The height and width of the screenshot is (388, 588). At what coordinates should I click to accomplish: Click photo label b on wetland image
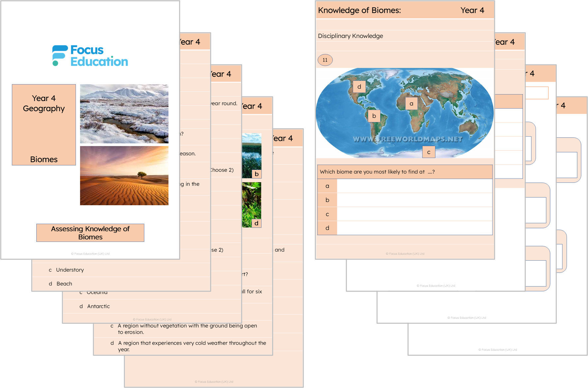pos(257,174)
